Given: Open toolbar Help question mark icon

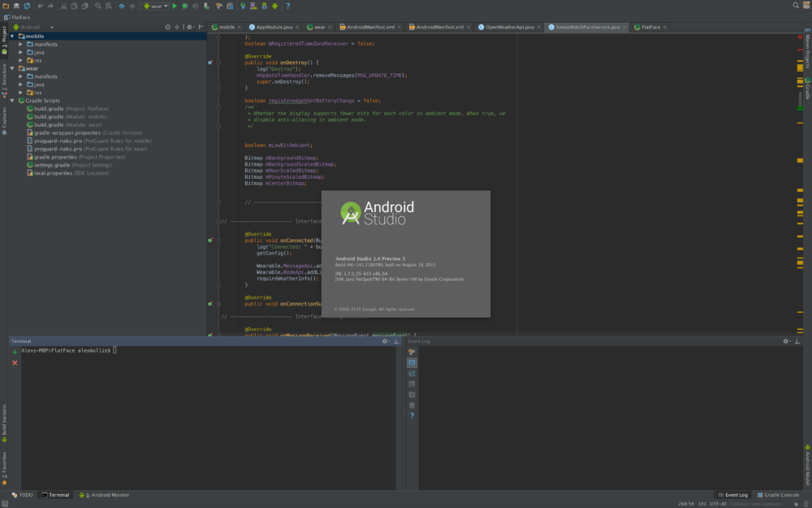Looking at the screenshot, I should [288, 6].
